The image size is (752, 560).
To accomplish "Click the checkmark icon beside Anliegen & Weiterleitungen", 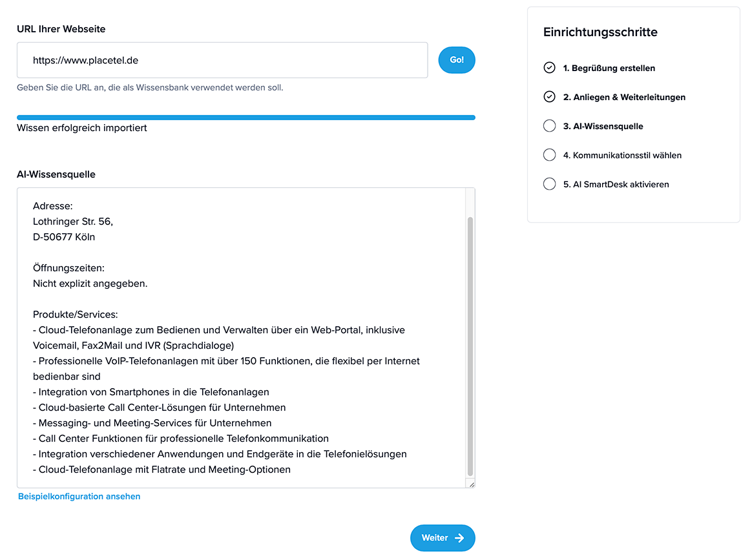I will point(549,97).
